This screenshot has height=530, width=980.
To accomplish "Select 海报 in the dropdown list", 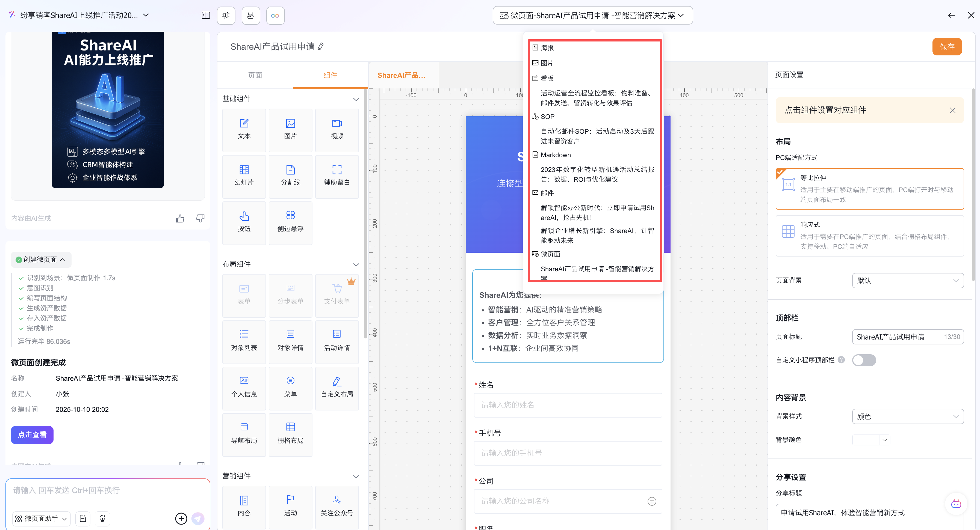I will click(547, 48).
